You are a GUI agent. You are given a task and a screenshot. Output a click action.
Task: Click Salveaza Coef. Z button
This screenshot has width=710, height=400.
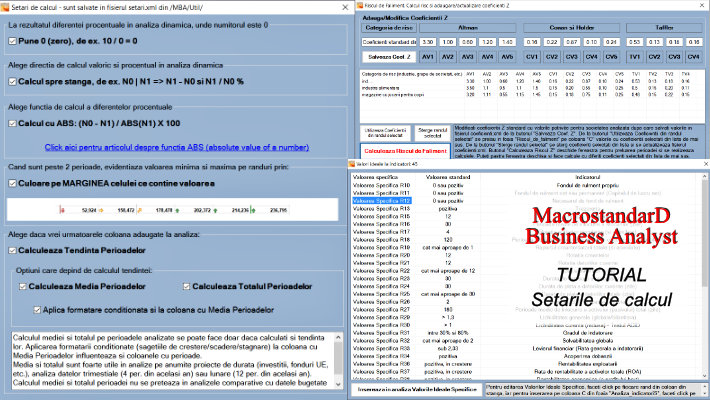(389, 57)
